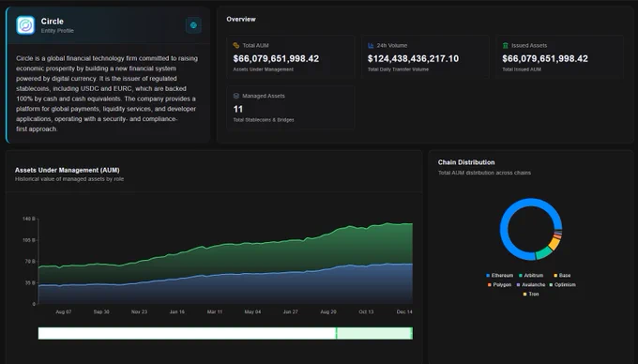Image resolution: width=638 pixels, height=364 pixels.
Task: Toggle the Polygon legend entry
Action: click(499, 284)
